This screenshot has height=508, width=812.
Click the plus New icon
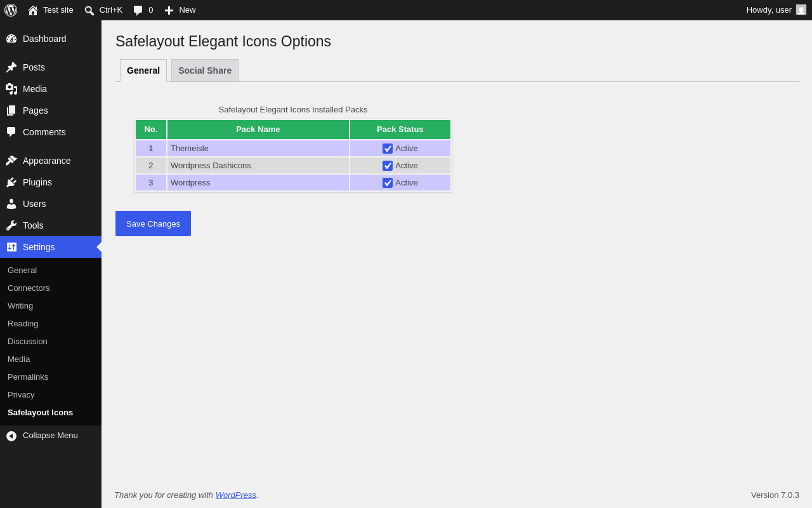tap(169, 10)
